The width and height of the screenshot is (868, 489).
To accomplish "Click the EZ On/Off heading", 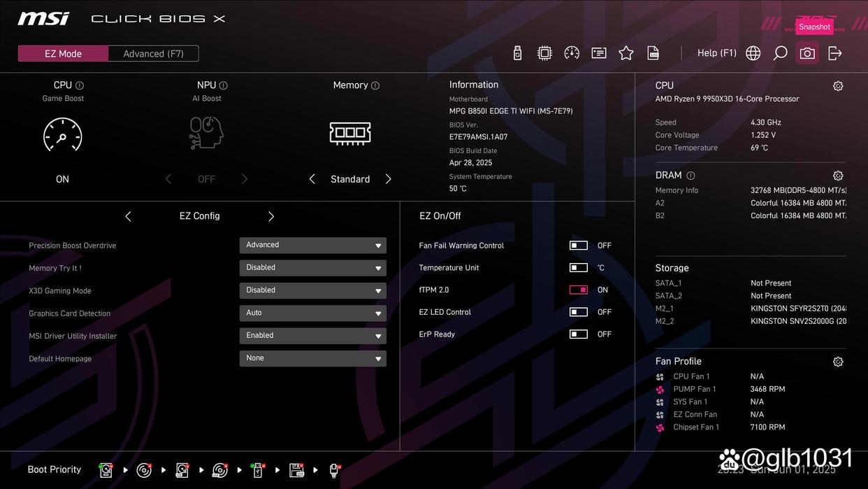I will pos(440,216).
